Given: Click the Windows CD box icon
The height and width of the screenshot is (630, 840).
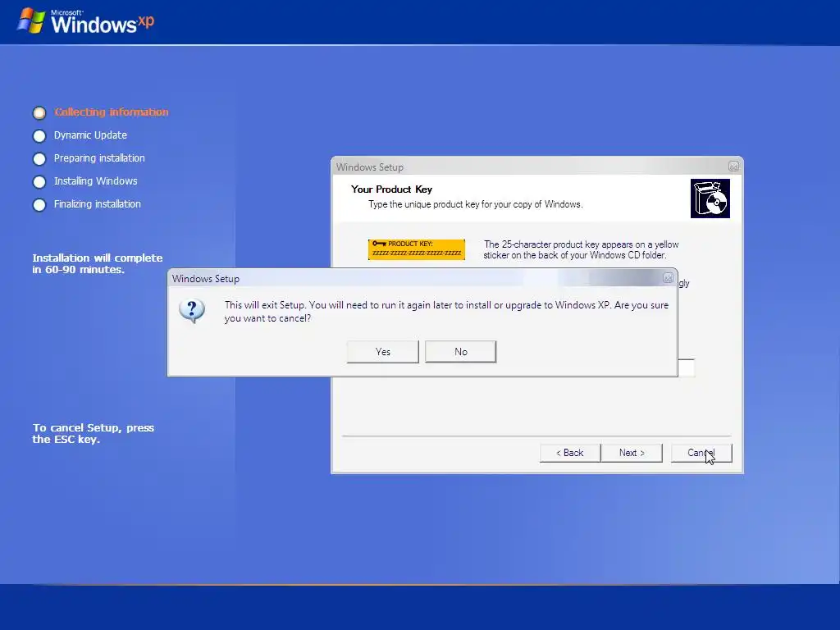Looking at the screenshot, I should tap(710, 199).
